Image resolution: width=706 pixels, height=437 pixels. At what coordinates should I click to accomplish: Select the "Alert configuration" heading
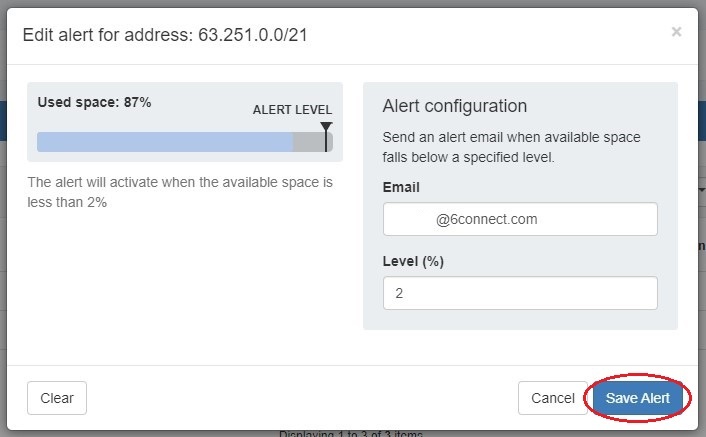pyautogui.click(x=454, y=106)
